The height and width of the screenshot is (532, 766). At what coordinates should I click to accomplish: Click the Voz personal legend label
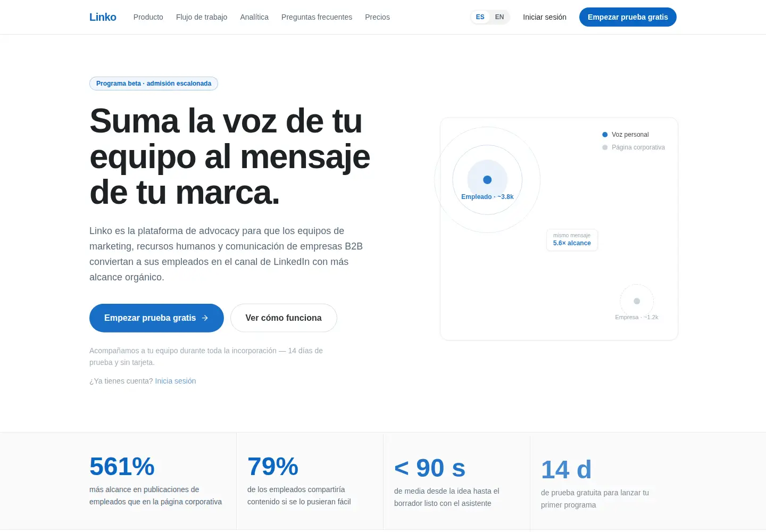click(x=630, y=135)
